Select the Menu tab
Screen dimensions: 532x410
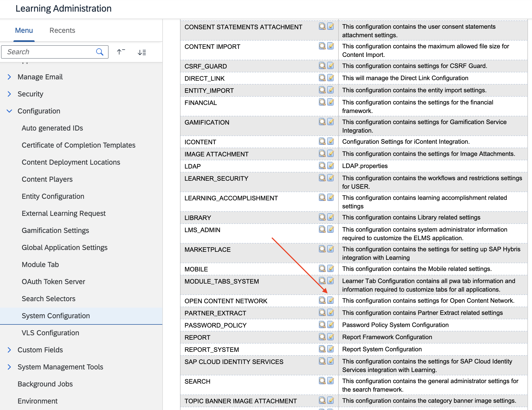[x=24, y=30]
